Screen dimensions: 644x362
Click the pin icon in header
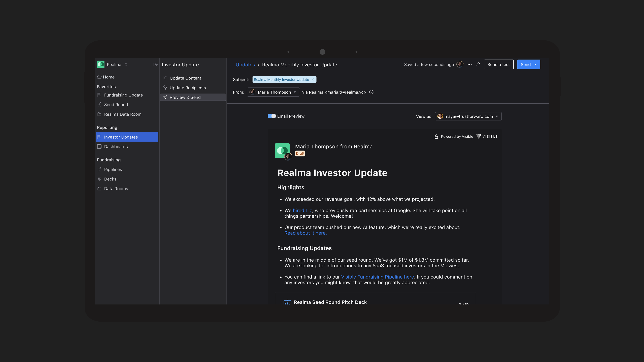tap(478, 64)
